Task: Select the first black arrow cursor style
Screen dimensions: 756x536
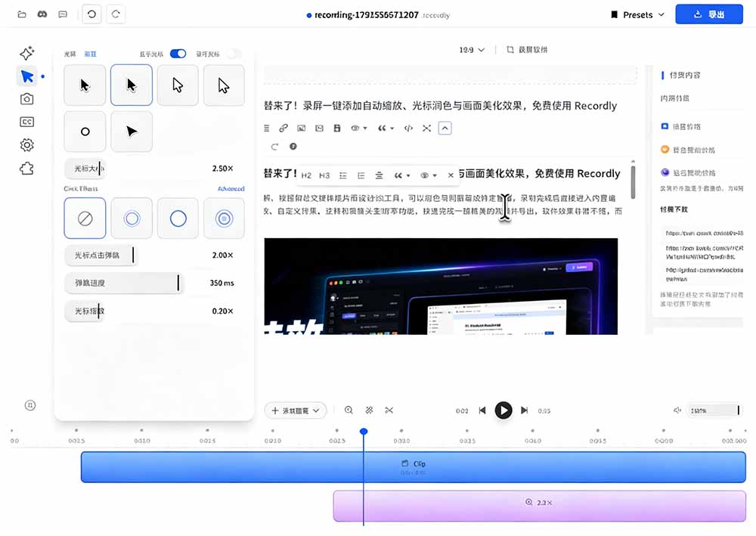Action: pos(85,85)
